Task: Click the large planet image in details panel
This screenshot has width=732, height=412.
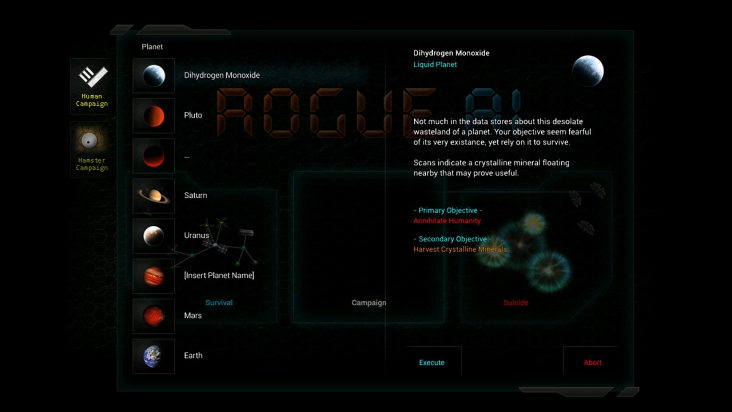Action: click(x=588, y=71)
